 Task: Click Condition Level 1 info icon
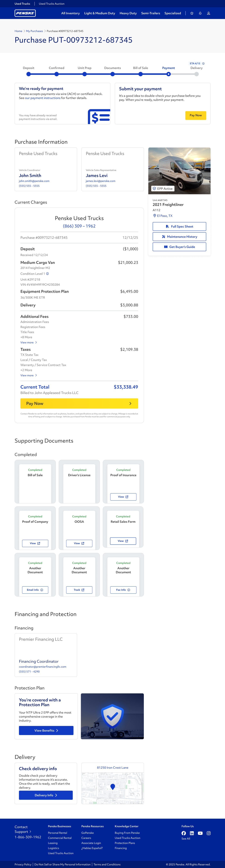47,274
